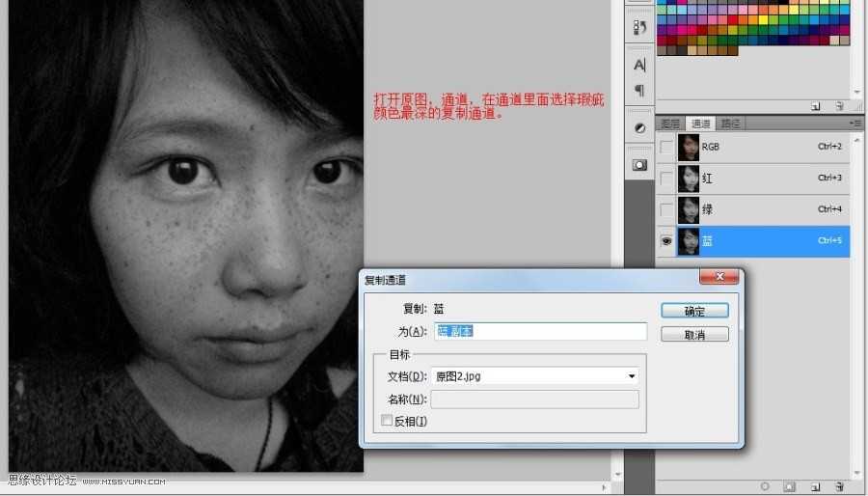Image resolution: width=868 pixels, height=496 pixels.
Task: Click the 红 channel thumbnail
Action: [689, 179]
